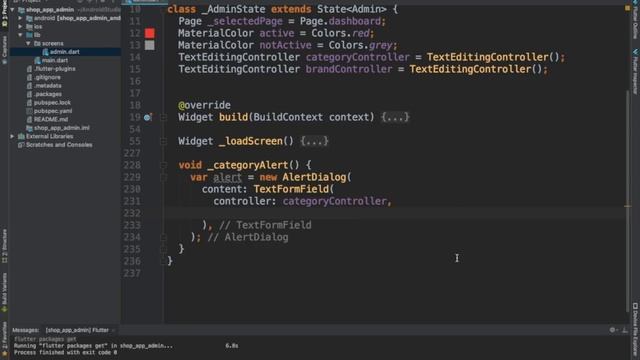
Task: Click the android folder icon
Action: 29,18
